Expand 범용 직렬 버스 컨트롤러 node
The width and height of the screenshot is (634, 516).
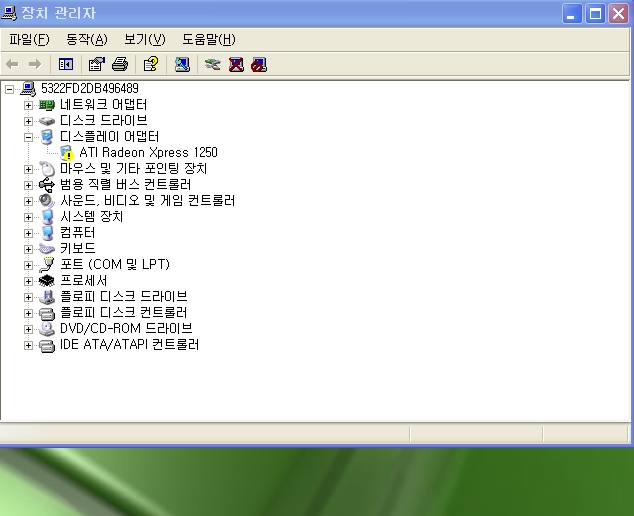click(28, 185)
